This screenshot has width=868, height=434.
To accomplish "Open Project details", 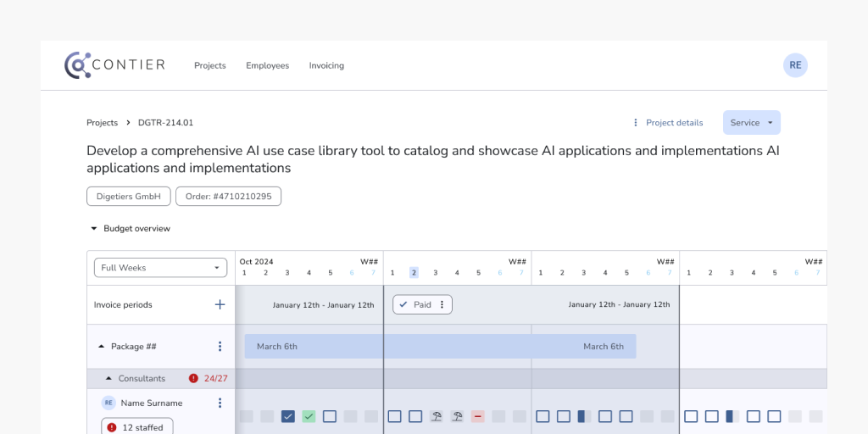I will point(668,123).
